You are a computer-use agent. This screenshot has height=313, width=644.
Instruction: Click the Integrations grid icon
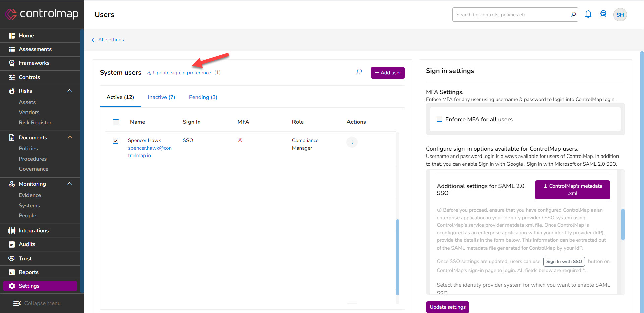(x=12, y=231)
